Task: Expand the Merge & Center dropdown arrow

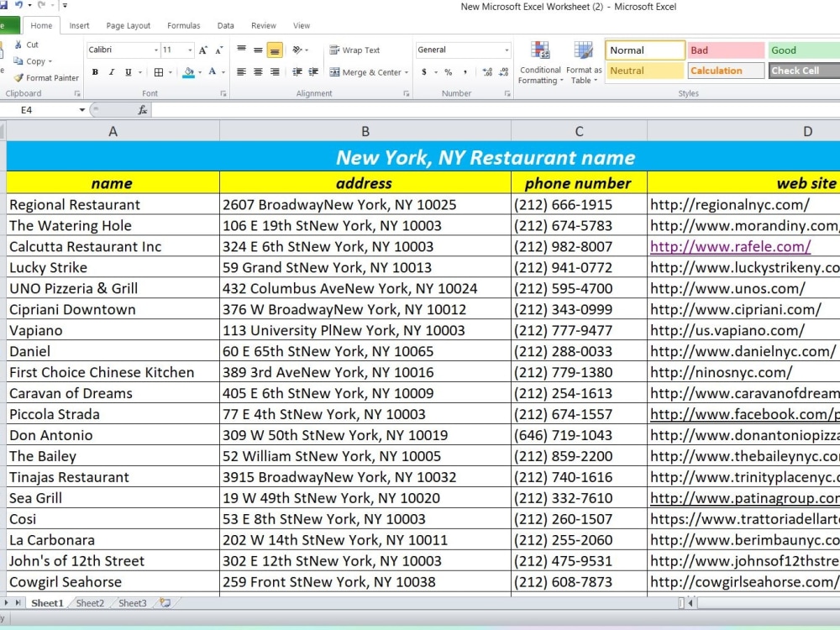Action: pyautogui.click(x=407, y=72)
